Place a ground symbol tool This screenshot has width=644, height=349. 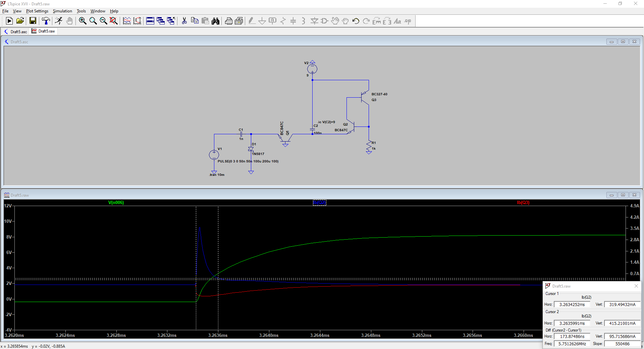coord(262,21)
